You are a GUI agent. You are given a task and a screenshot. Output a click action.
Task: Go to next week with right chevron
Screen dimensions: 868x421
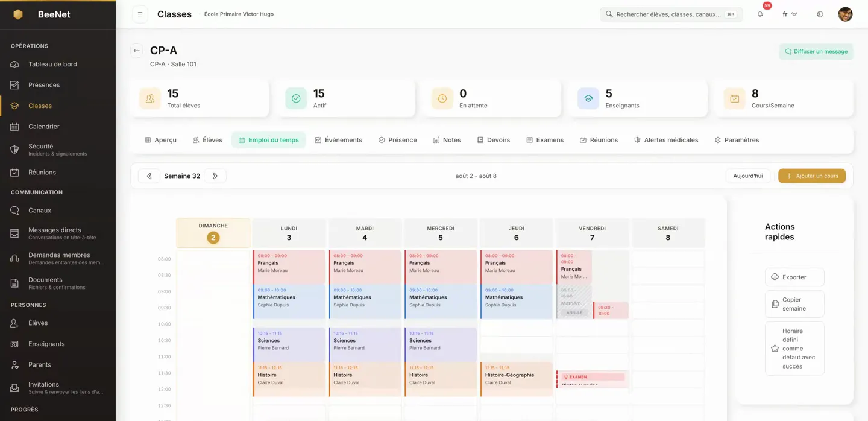[x=215, y=176]
